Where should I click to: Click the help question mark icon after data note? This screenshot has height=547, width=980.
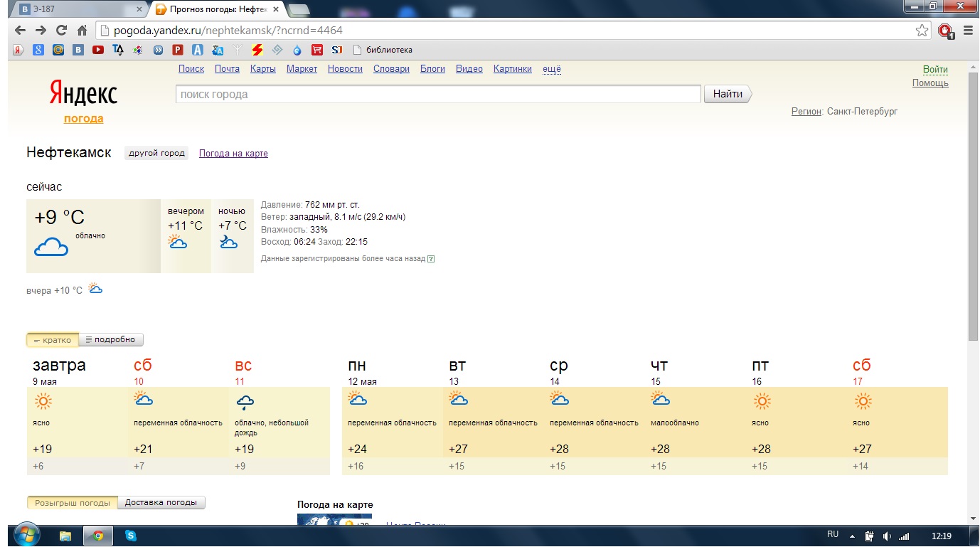[431, 259]
